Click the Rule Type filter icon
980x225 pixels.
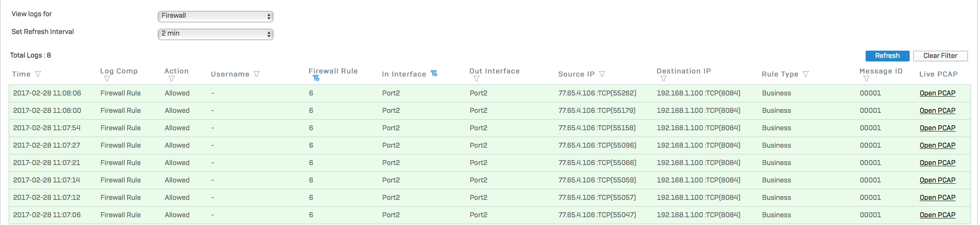[806, 74]
